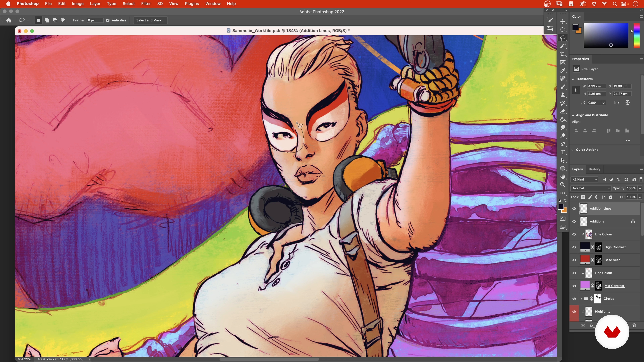Click the Home icon in options bar
Image resolution: width=644 pixels, height=362 pixels.
click(9, 20)
